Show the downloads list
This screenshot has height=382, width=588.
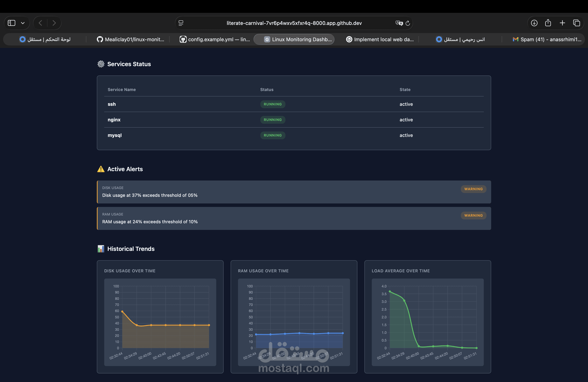click(534, 23)
